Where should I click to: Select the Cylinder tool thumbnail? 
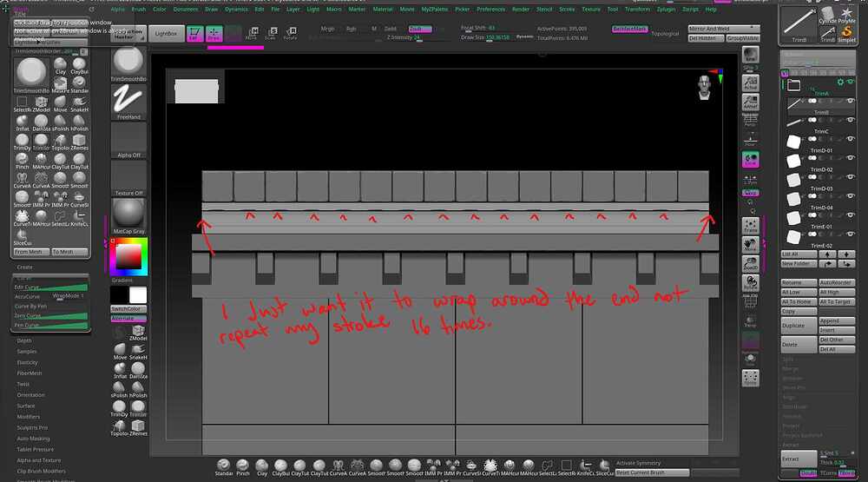pos(827,16)
